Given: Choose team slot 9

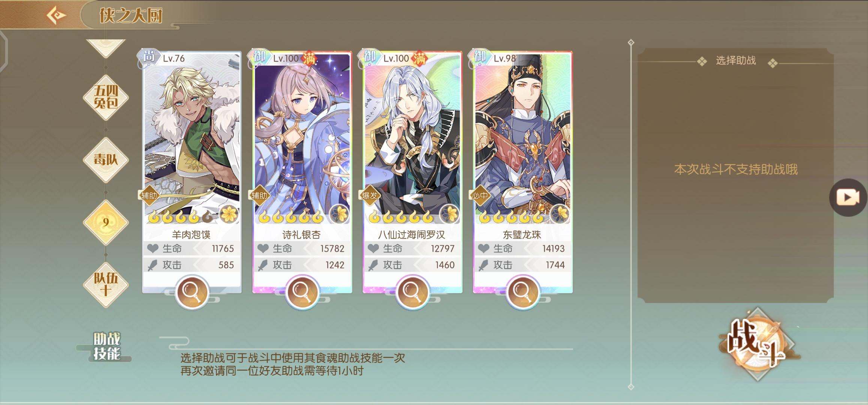Looking at the screenshot, I should tap(106, 222).
